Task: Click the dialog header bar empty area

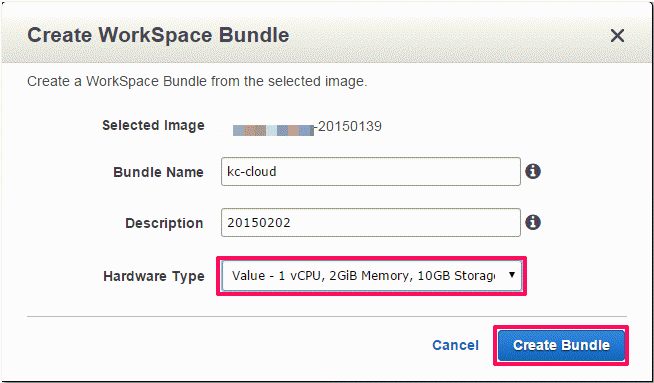Action: point(446,35)
